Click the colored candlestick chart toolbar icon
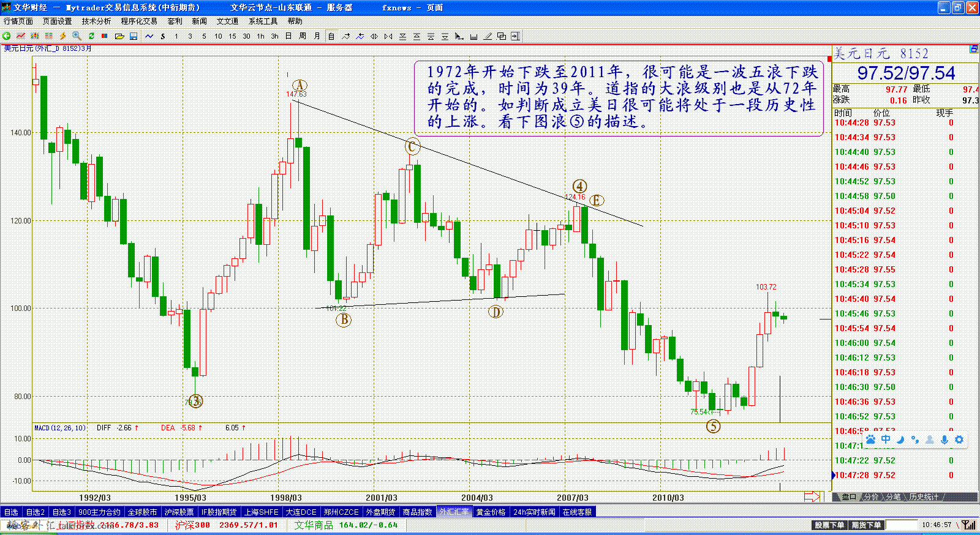 pyautogui.click(x=35, y=36)
